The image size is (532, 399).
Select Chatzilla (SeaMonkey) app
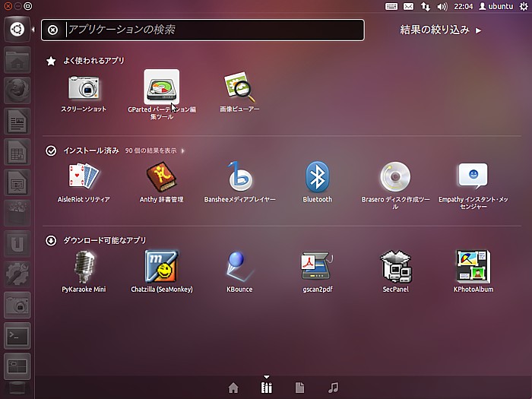click(162, 272)
